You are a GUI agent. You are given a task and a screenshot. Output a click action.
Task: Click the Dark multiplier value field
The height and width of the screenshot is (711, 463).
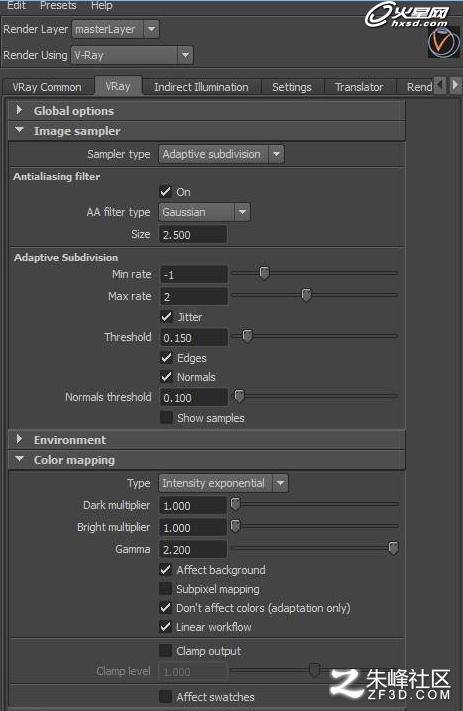click(x=193, y=505)
